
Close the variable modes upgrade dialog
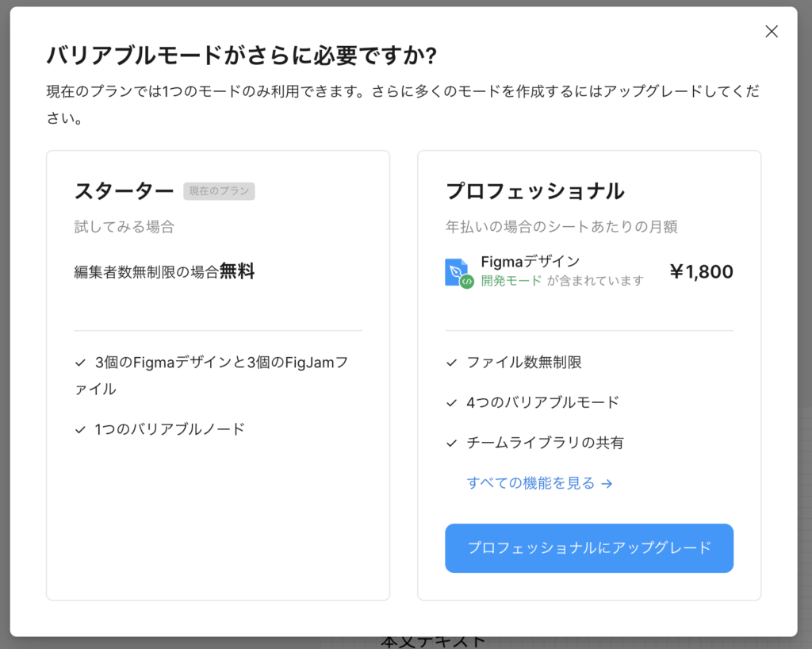pos(771,32)
